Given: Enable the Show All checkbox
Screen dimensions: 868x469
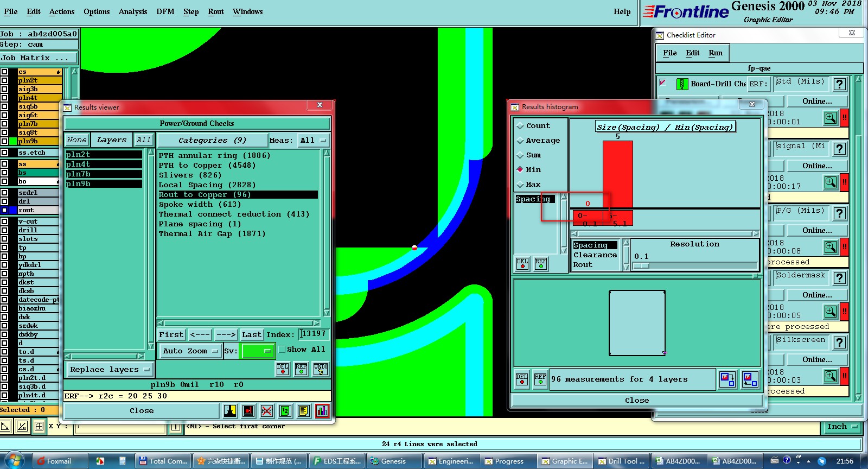Looking at the screenshot, I should pyautogui.click(x=282, y=350).
